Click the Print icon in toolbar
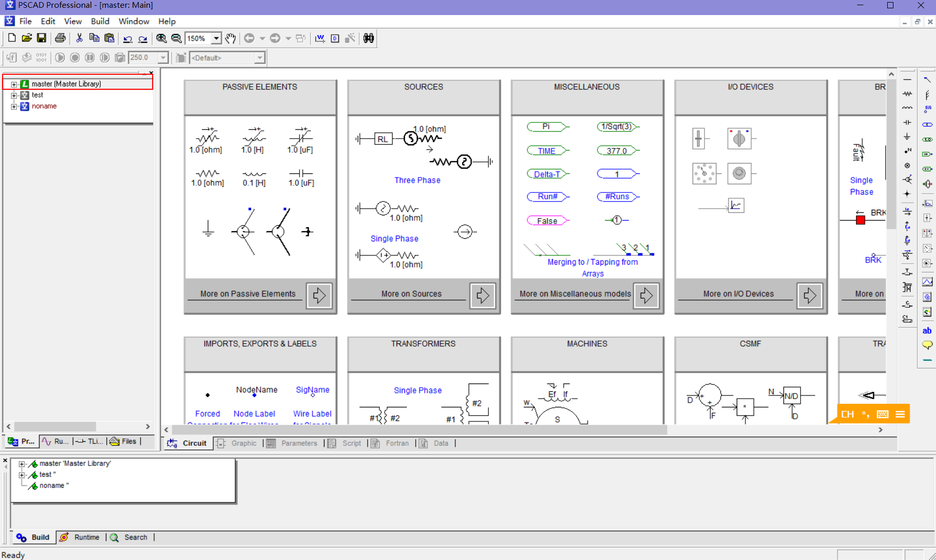This screenshot has height=560, width=936. point(60,38)
